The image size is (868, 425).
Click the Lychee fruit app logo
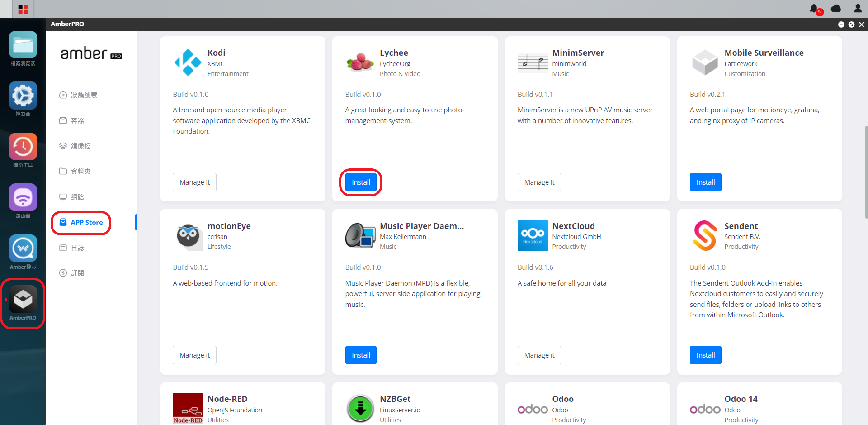coord(360,62)
